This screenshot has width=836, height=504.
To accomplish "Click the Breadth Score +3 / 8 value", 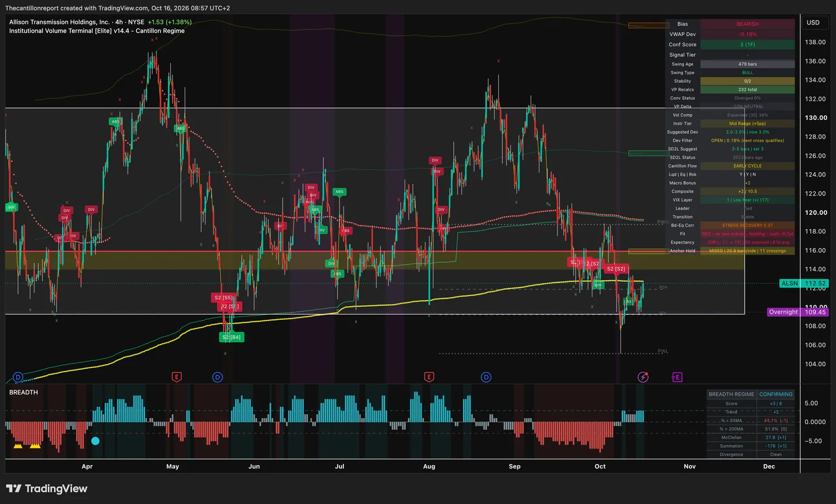I will [776, 404].
